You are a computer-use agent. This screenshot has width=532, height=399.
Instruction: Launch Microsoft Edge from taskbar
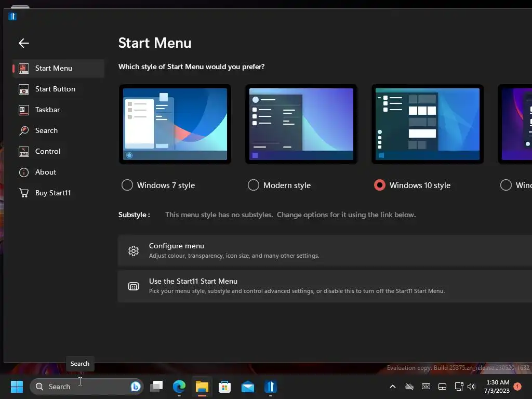[179, 387]
